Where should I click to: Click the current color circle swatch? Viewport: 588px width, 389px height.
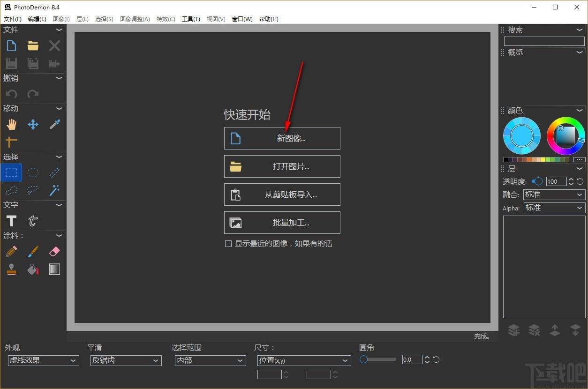(521, 136)
